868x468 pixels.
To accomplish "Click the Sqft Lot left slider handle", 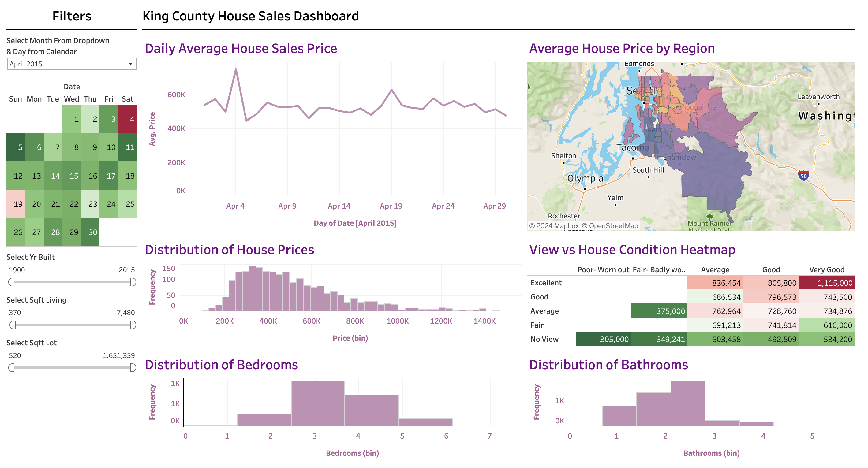I will tap(11, 368).
